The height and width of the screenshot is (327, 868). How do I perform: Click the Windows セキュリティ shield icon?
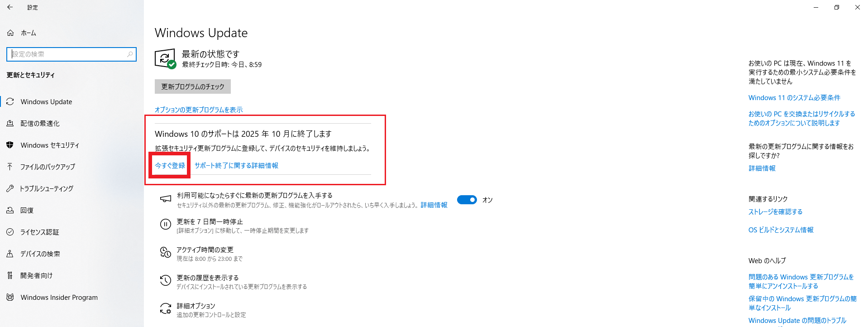click(10, 145)
